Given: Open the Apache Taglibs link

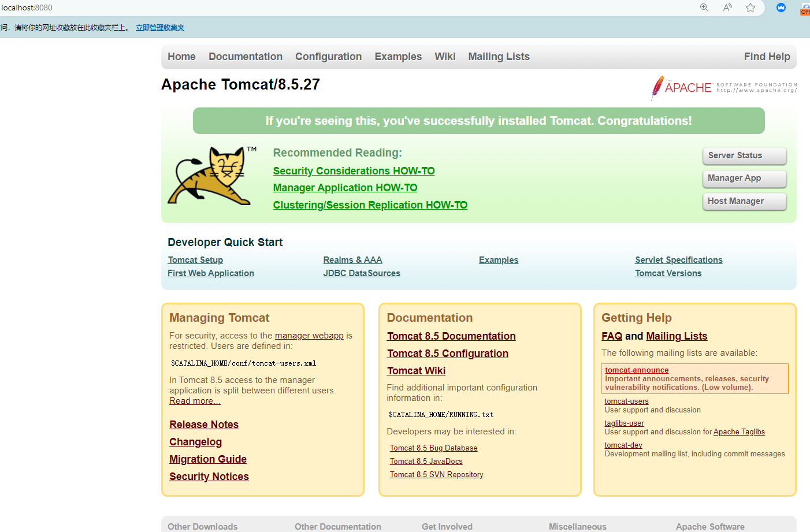Looking at the screenshot, I should click(x=739, y=432).
